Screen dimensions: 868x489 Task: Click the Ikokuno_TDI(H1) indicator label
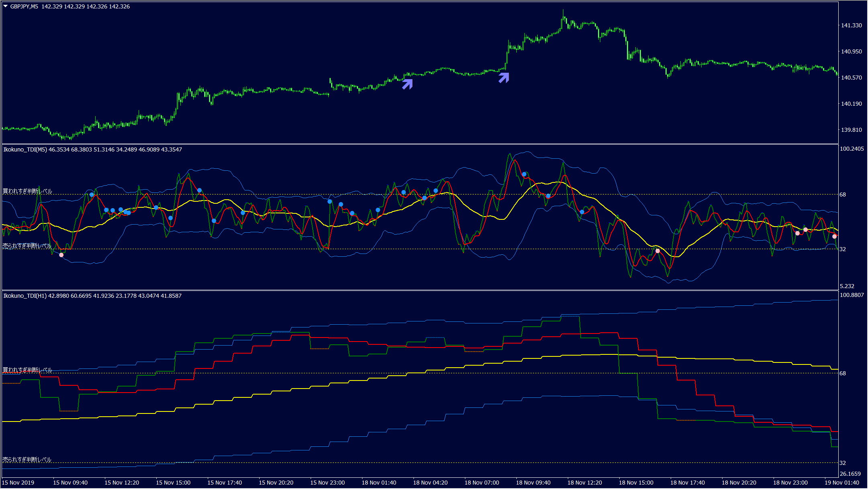point(25,296)
